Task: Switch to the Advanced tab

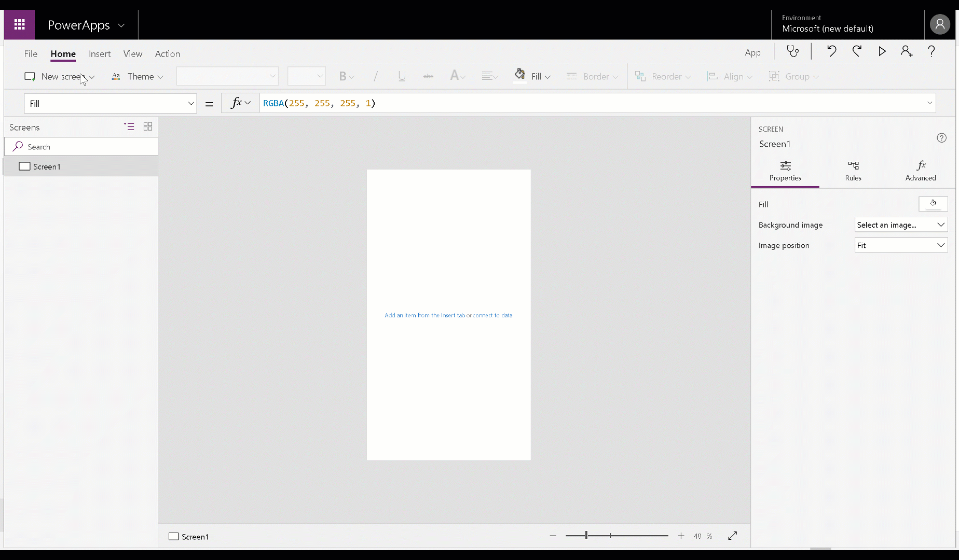Action: coord(920,171)
